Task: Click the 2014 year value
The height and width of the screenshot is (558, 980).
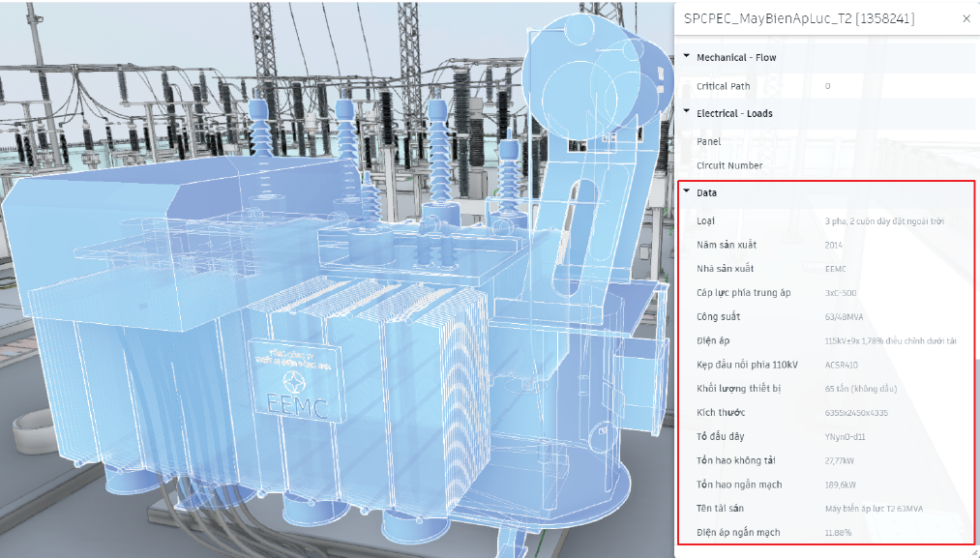Action: tap(833, 245)
